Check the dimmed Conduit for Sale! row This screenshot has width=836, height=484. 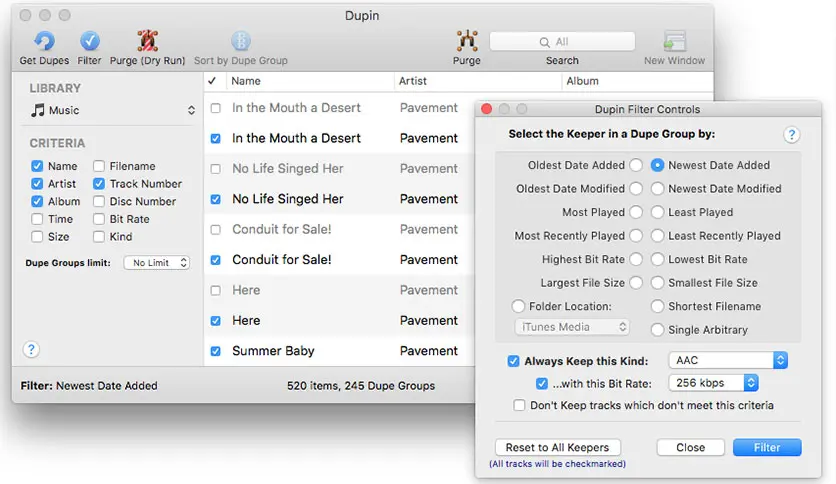pos(215,230)
